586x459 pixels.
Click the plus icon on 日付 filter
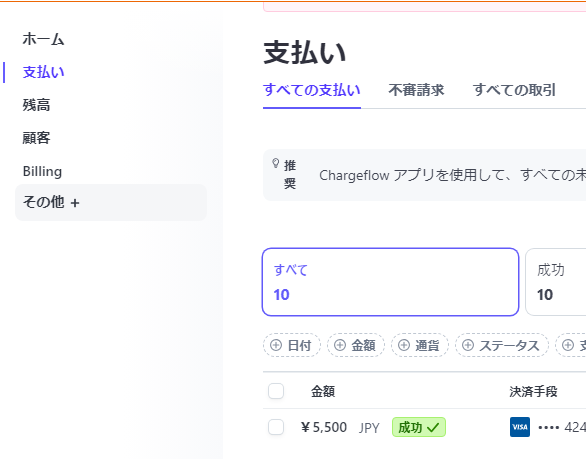pyautogui.click(x=276, y=345)
